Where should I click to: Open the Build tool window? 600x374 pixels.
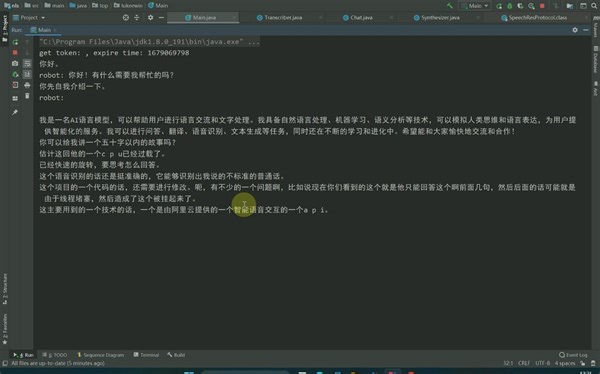tap(176, 355)
